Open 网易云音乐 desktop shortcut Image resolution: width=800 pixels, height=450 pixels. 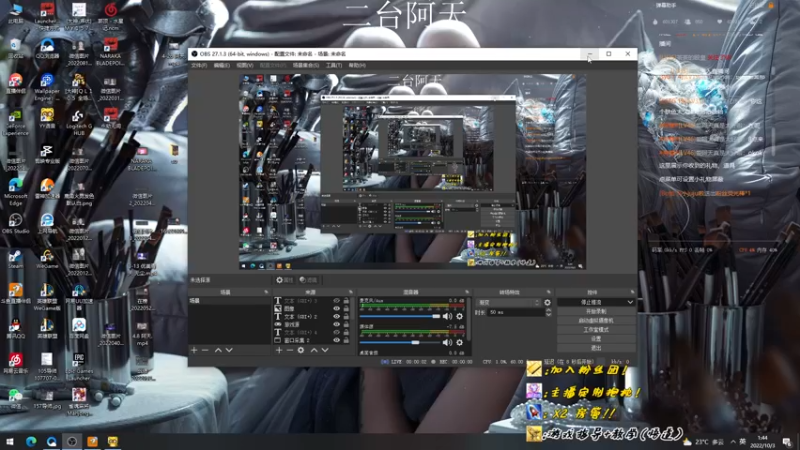(15, 364)
